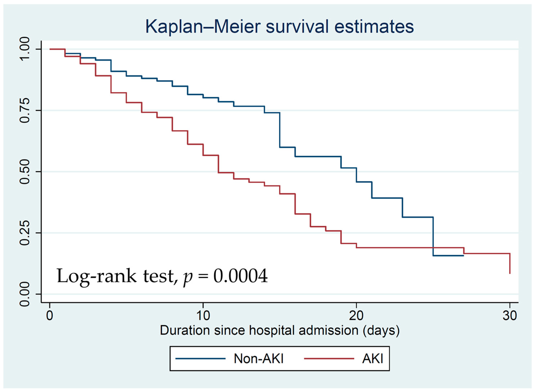Click the red AKI curve's final drop at day 30

510,264
